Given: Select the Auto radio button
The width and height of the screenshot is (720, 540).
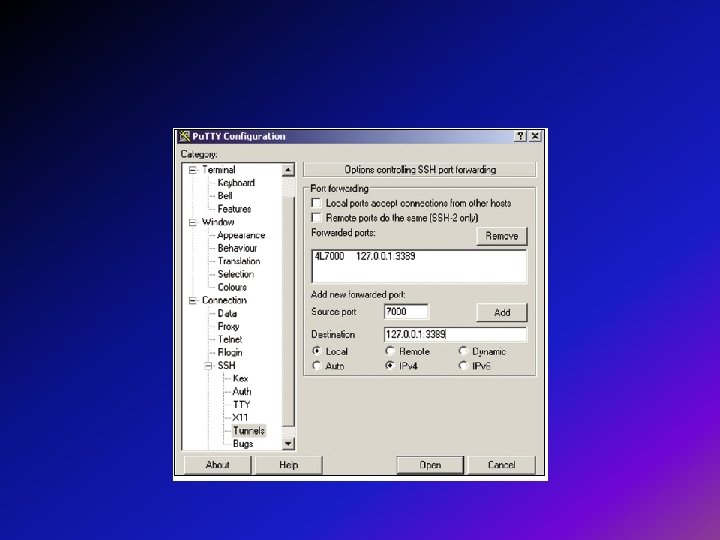Looking at the screenshot, I should tap(316, 366).
